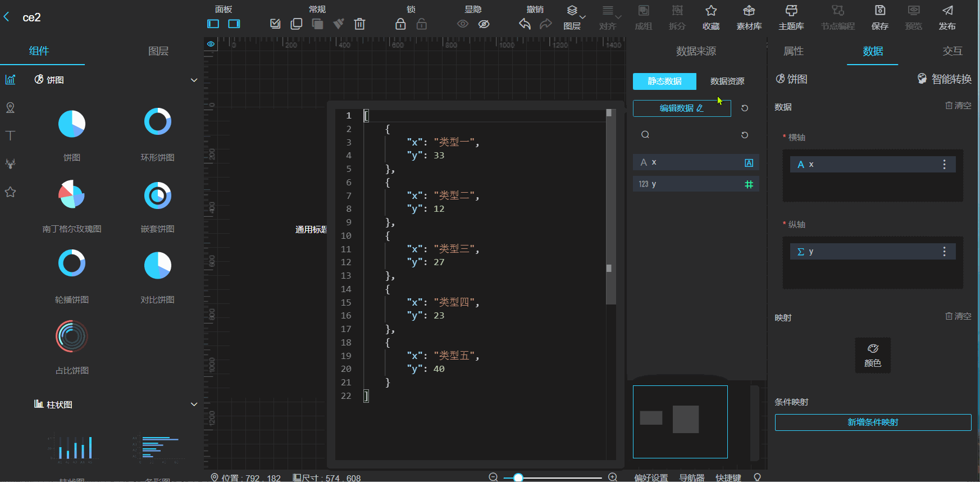The height and width of the screenshot is (482, 980).
Task: Select the text T category sidebar icon
Action: coord(10,135)
